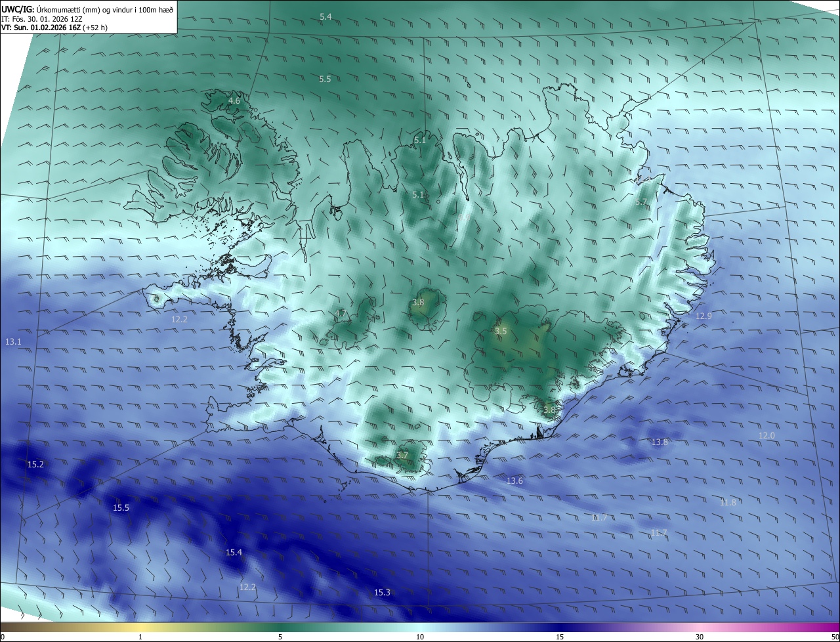Viewport: 840px width, 642px height.
Task: Click the colorbar tick label 10
Action: [420, 637]
